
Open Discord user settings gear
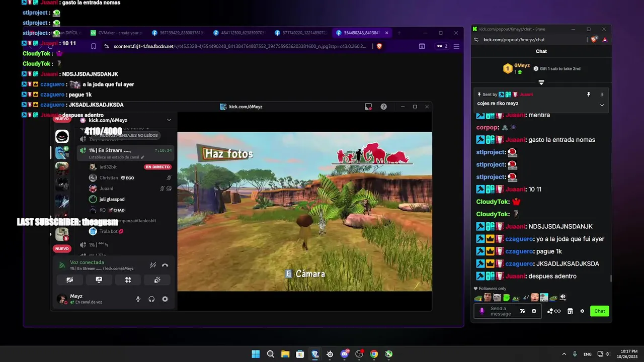tap(165, 299)
